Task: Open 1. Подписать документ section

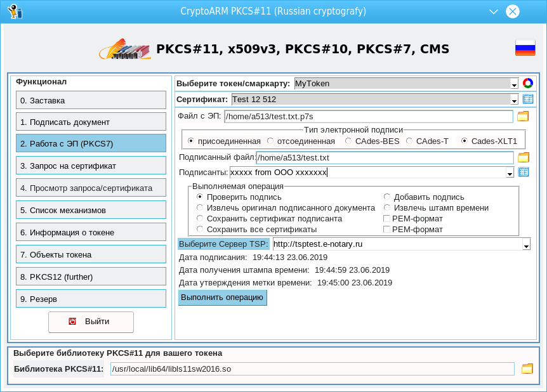Action: [x=91, y=122]
